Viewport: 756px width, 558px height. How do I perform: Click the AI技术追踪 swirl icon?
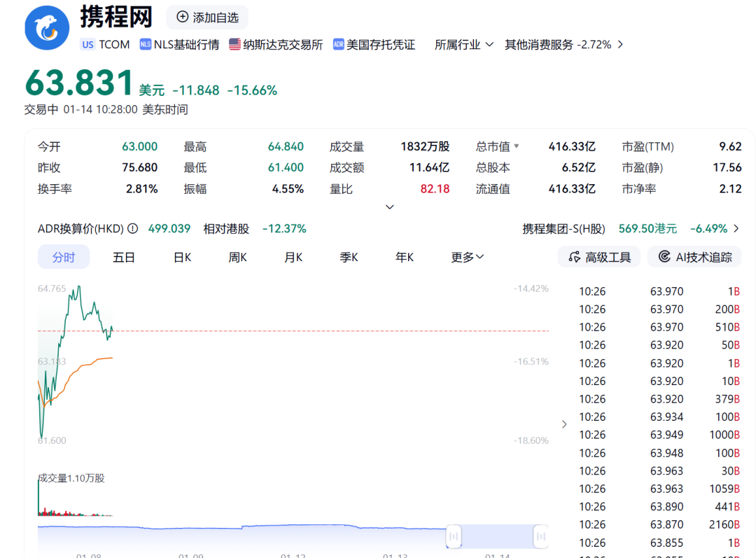pyautogui.click(x=664, y=256)
